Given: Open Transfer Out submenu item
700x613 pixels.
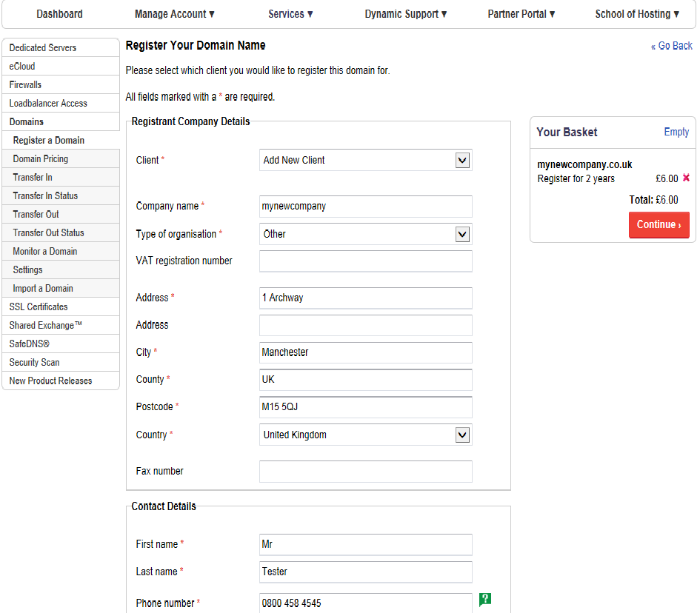Looking at the screenshot, I should (61, 215).
